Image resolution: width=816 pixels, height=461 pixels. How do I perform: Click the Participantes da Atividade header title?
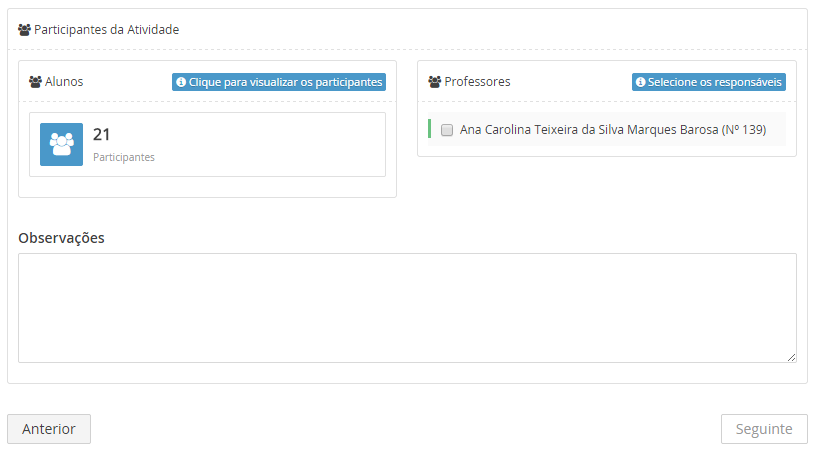(x=106, y=30)
